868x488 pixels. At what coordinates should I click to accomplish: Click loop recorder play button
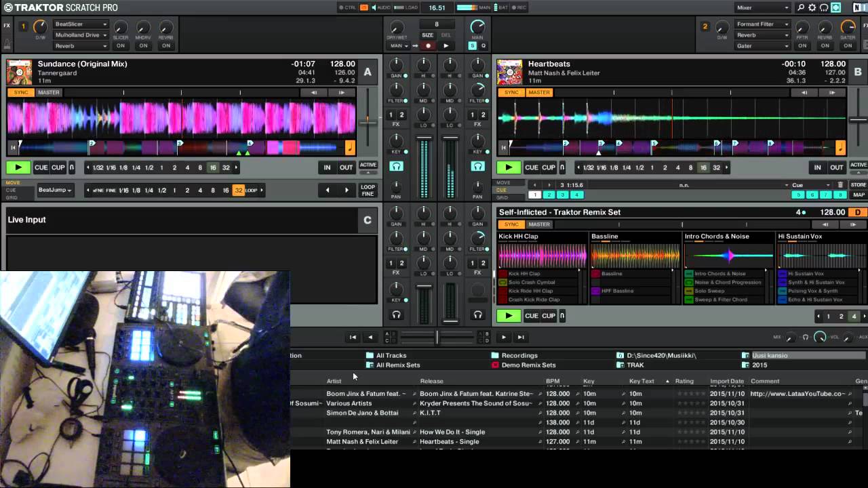coord(446,45)
